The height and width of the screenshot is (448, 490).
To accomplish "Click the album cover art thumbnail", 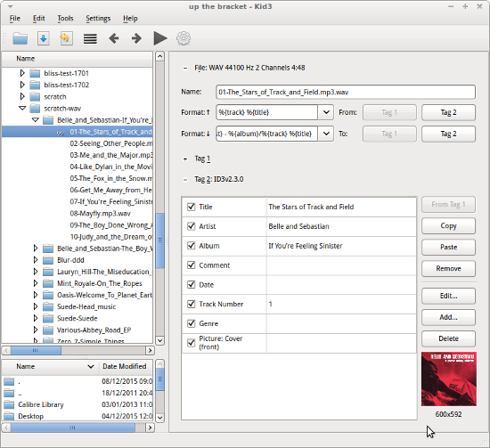I will pyautogui.click(x=449, y=379).
